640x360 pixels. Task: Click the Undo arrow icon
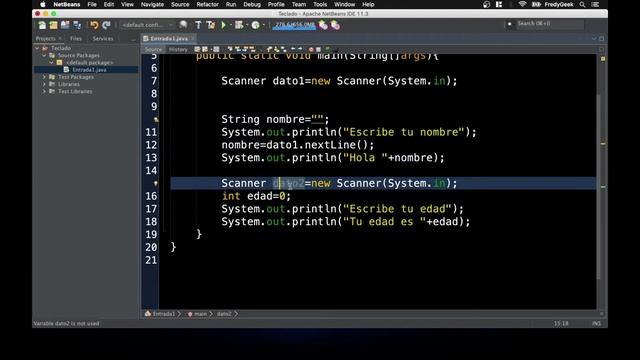click(x=94, y=25)
